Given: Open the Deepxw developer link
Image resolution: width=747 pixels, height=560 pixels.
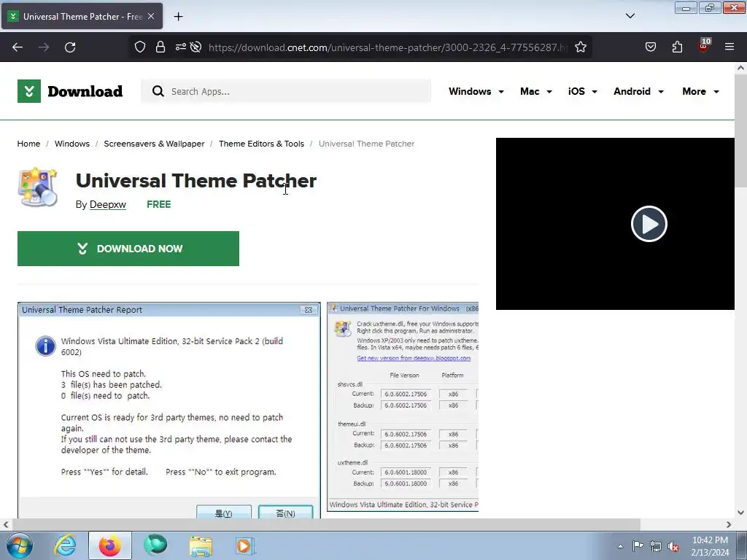Looking at the screenshot, I should click(x=108, y=205).
